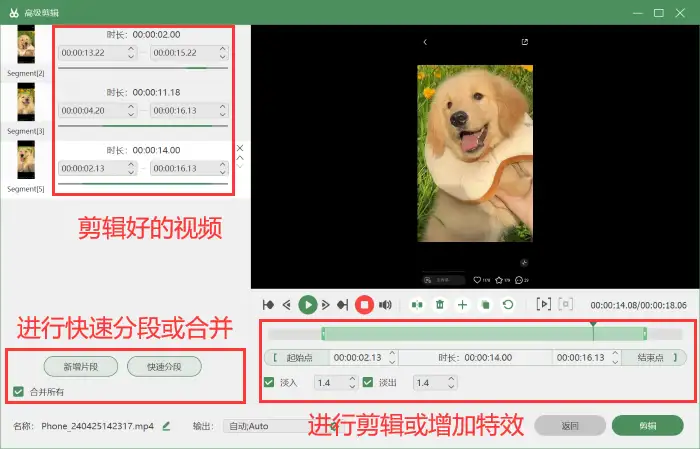Viewport: 700px width, 449px height.
Task: Decrease Segment[3] end time with down arrow
Action: pos(223,114)
